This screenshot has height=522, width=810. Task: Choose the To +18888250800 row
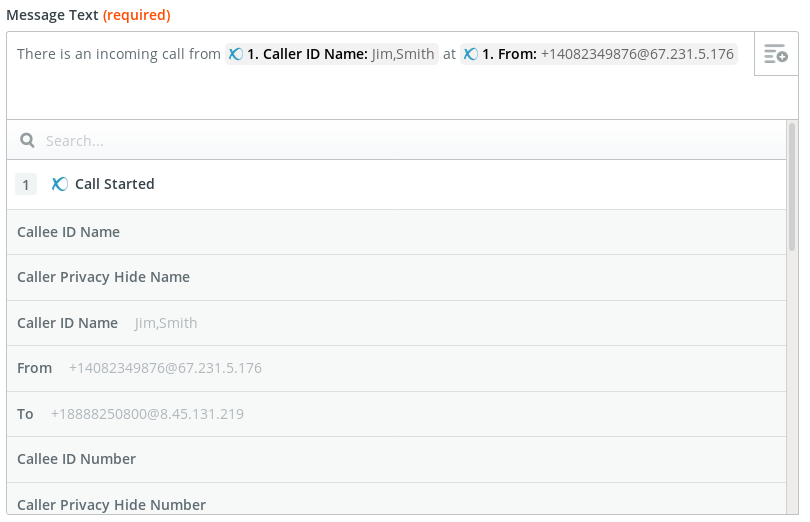(x=396, y=414)
